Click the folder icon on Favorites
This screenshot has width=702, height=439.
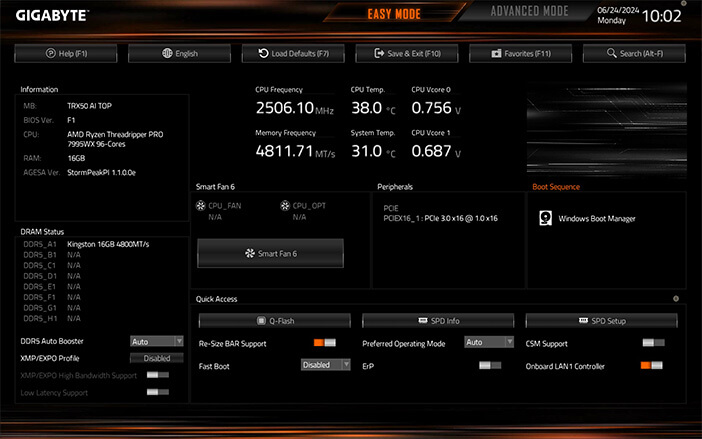pyautogui.click(x=496, y=53)
